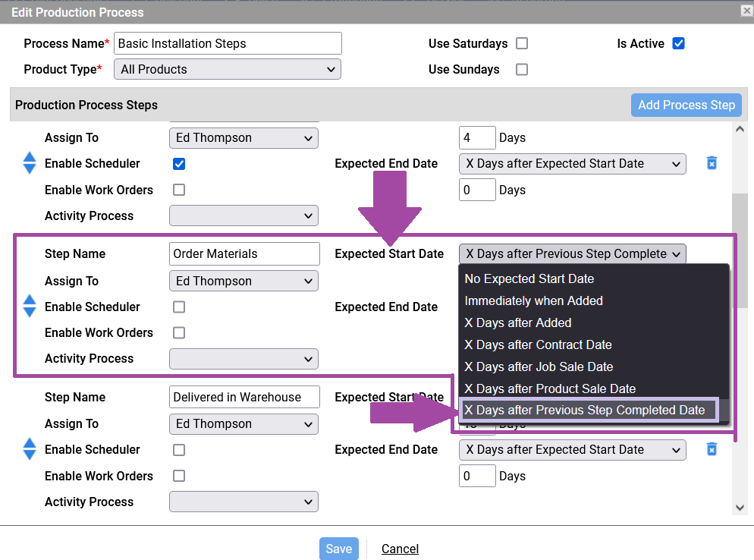Open Activity Process dropdown in the top step
This screenshot has width=754, height=560.
[243, 216]
